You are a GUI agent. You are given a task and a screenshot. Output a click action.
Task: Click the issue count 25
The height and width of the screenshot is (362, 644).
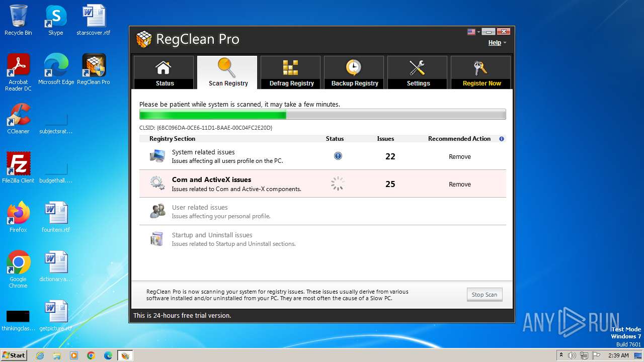pos(390,184)
